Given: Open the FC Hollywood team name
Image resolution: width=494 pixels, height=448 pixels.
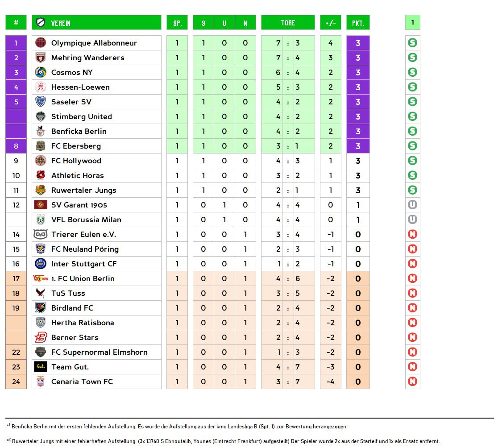Looking at the screenshot, I should pyautogui.click(x=76, y=161).
